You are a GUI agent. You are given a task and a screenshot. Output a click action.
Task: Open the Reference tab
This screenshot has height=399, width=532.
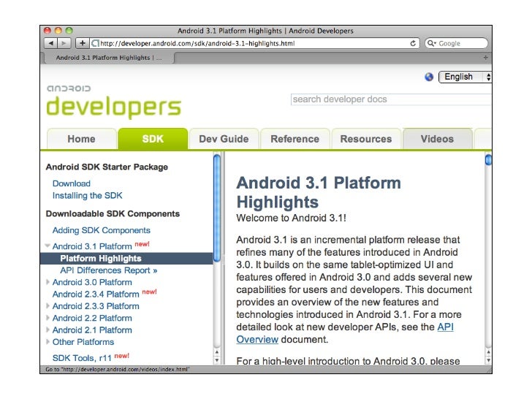(x=294, y=139)
